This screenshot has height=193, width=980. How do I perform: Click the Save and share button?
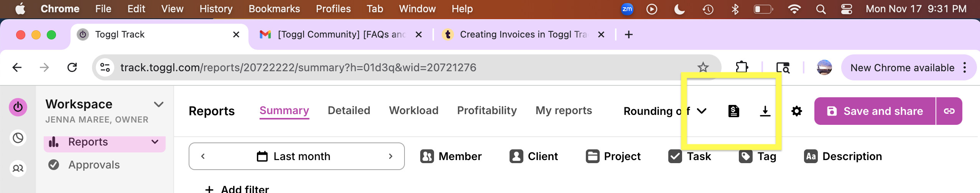(x=875, y=111)
